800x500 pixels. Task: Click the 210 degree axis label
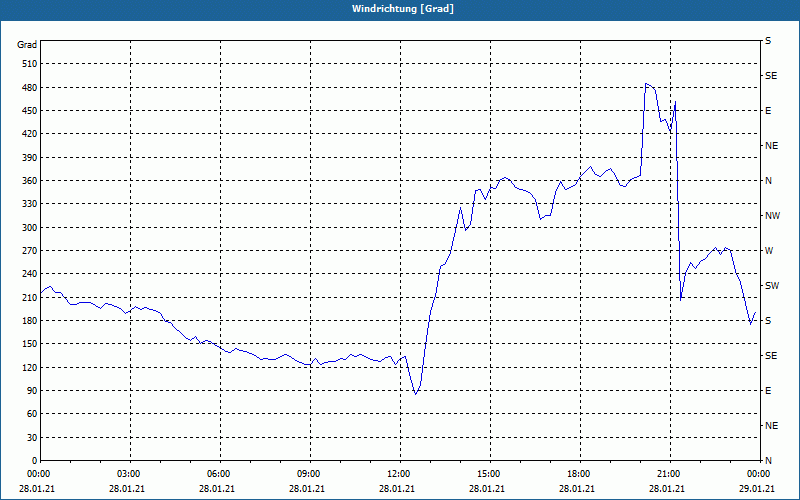coord(30,297)
